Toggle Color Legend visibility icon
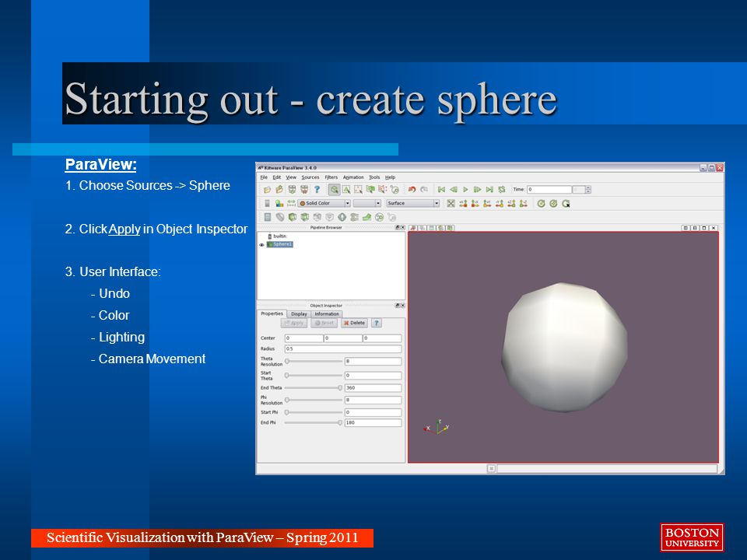Viewport: 747px width, 560px height. click(267, 203)
